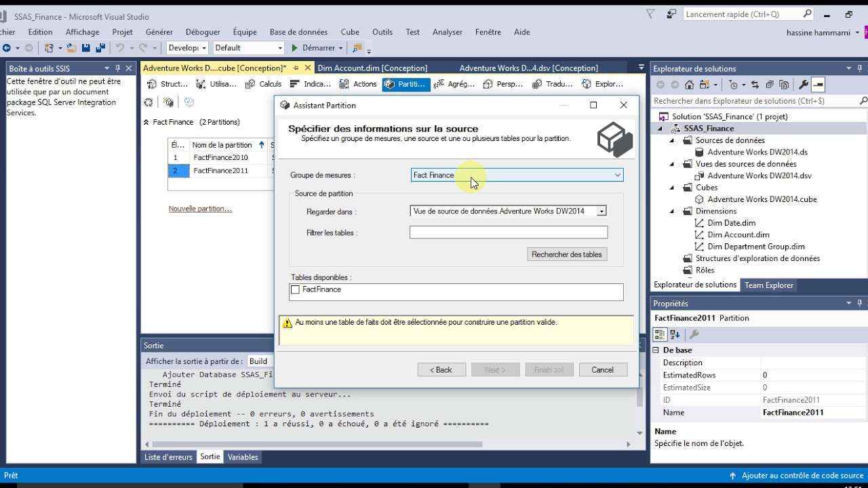Click the Undo arrow in main toolbar
The height and width of the screenshot is (488, 868).
[120, 48]
